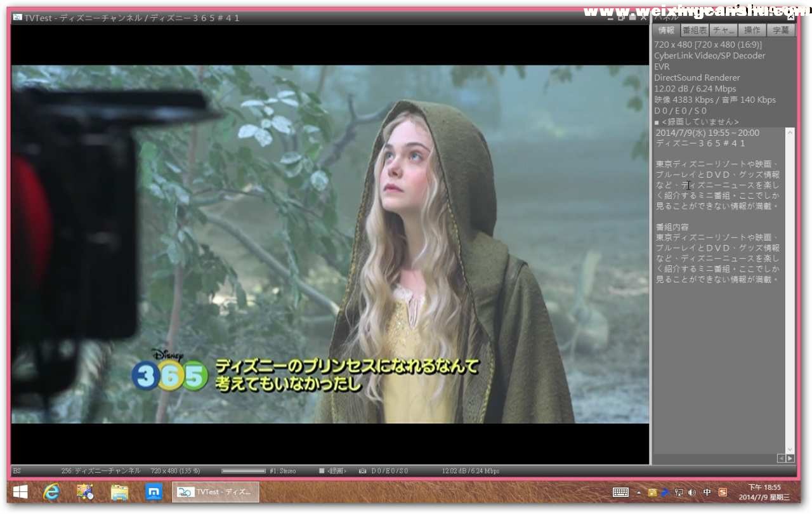The image size is (812, 514).
Task: Click the TVTest window title bar icon
Action: coord(17,18)
